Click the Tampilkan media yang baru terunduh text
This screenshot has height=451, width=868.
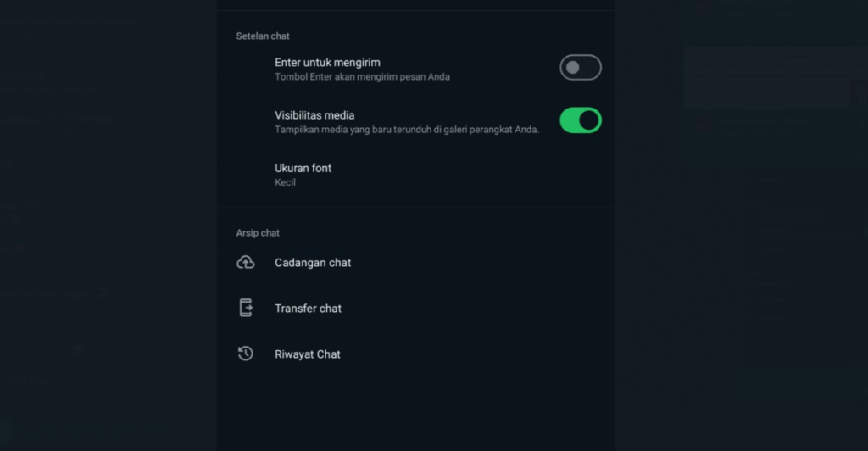tap(407, 130)
